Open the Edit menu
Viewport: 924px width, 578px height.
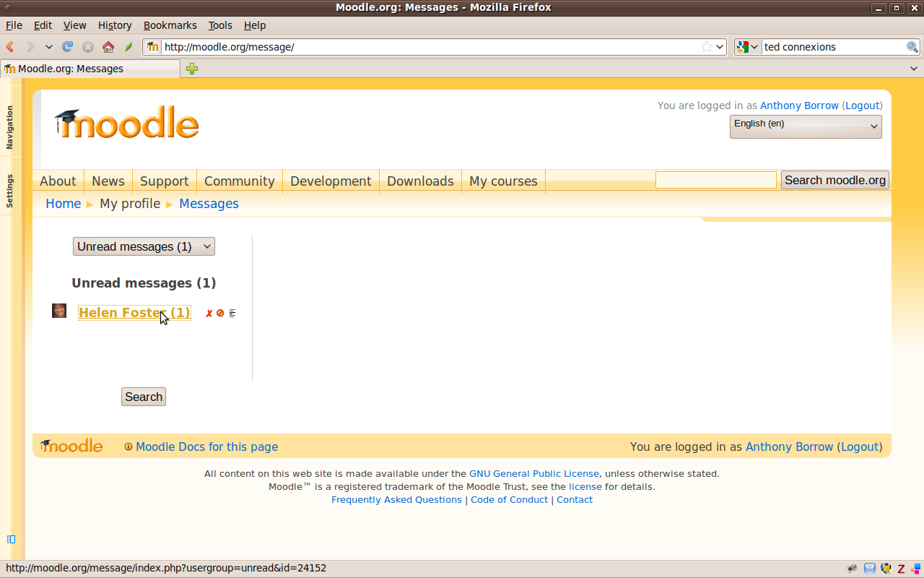[43, 25]
